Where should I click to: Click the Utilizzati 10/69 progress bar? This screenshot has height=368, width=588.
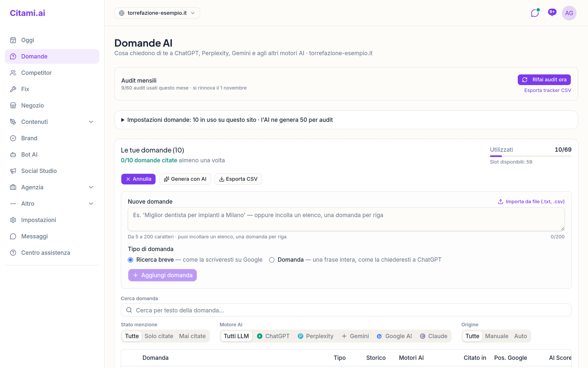point(531,156)
